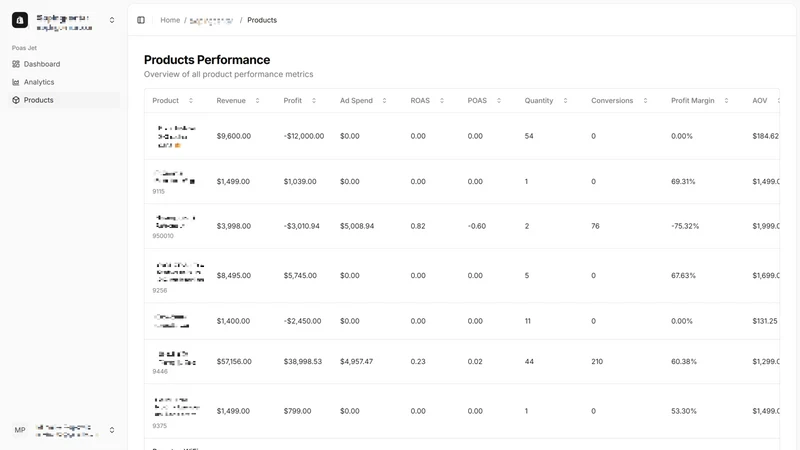Image resolution: width=800 pixels, height=450 pixels.
Task: Click the $5,008.94 ad spend cell
Action: [357, 226]
